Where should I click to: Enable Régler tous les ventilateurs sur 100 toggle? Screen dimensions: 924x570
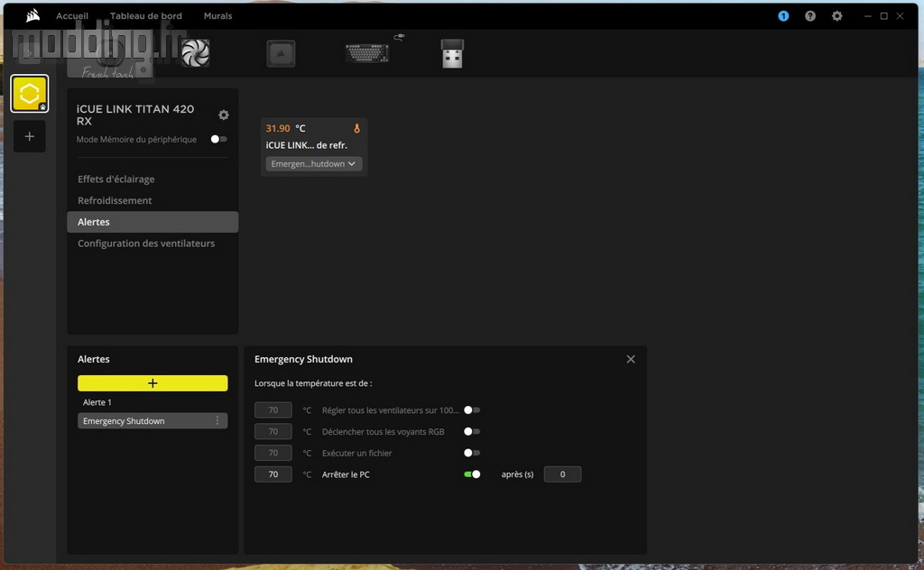471,409
